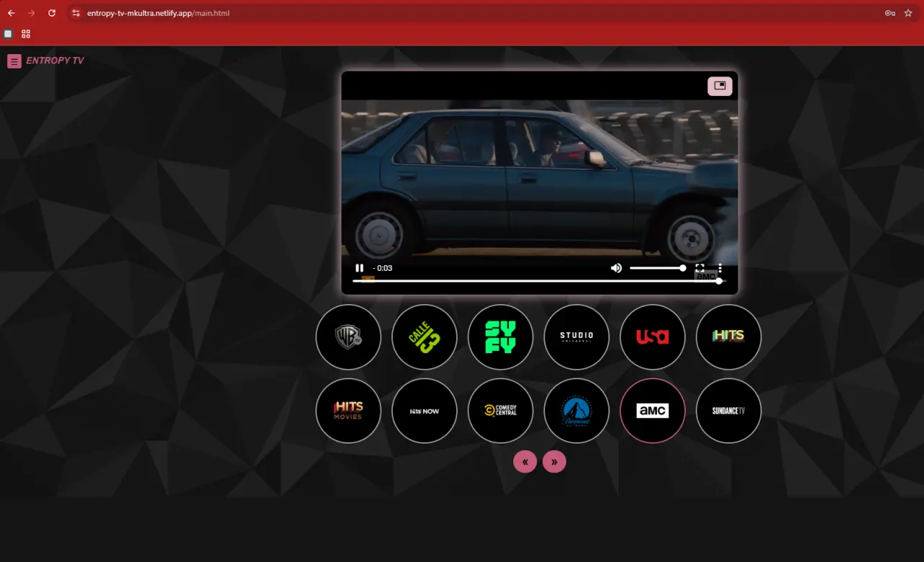
Task: Go to next channel page
Action: (554, 462)
